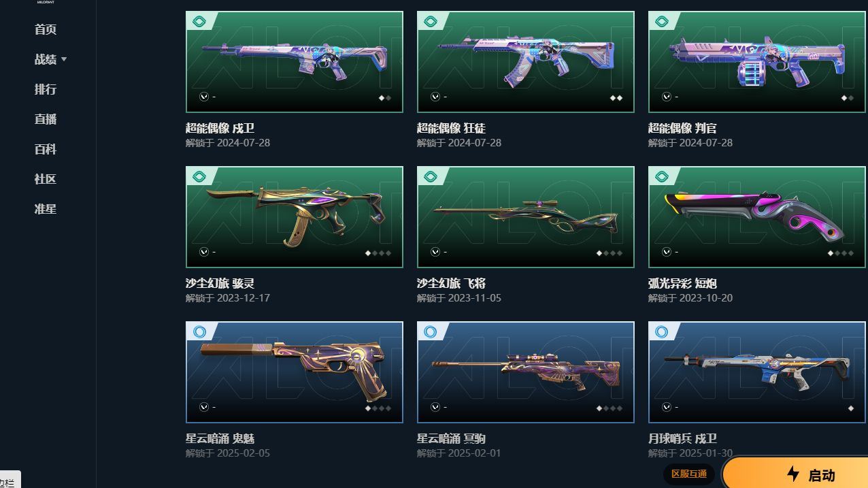
Task: Click level diamonds on 超能偶像 狂徒 card
Action: click(616, 98)
